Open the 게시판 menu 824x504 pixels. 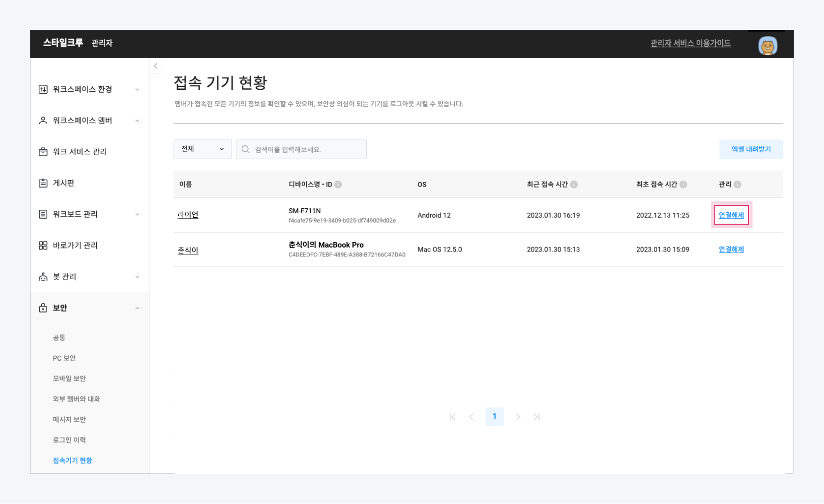[x=64, y=183]
